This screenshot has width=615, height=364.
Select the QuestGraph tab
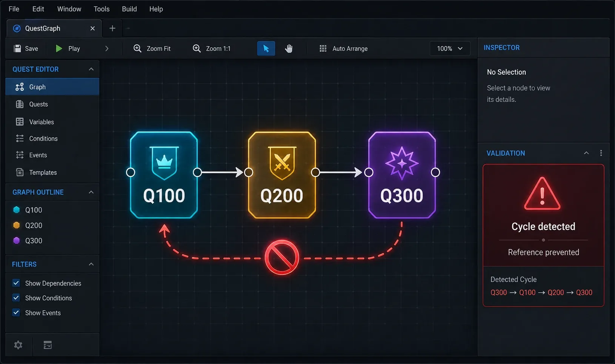pos(54,28)
